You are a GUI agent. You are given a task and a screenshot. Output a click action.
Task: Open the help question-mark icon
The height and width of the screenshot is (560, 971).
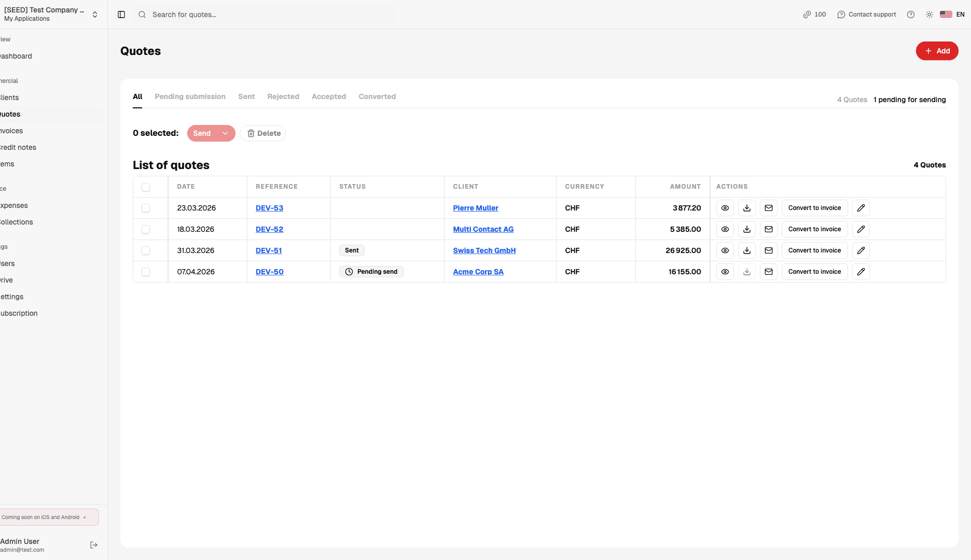tap(910, 14)
